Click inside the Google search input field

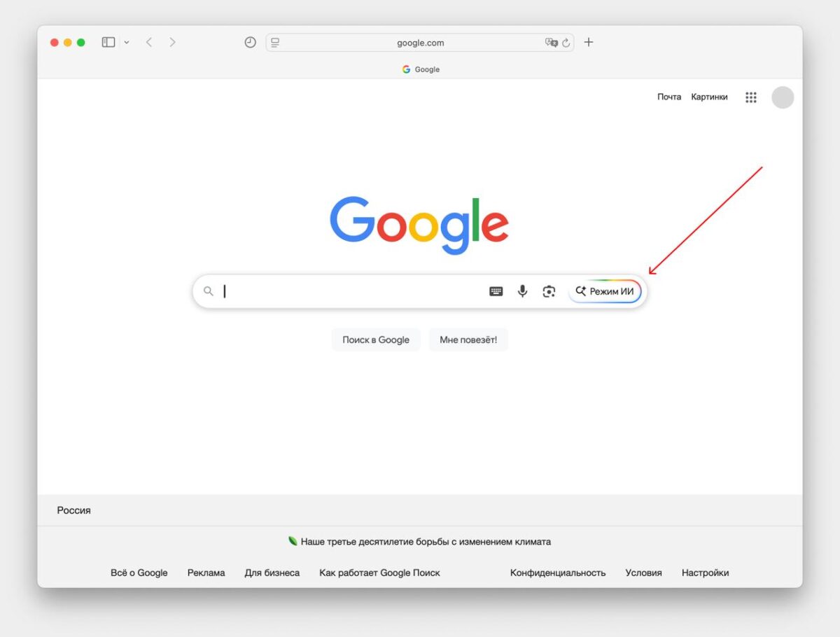pyautogui.click(x=350, y=291)
